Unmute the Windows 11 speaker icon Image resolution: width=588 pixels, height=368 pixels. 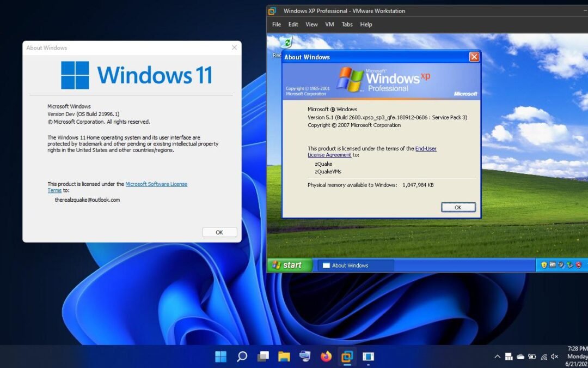(554, 357)
